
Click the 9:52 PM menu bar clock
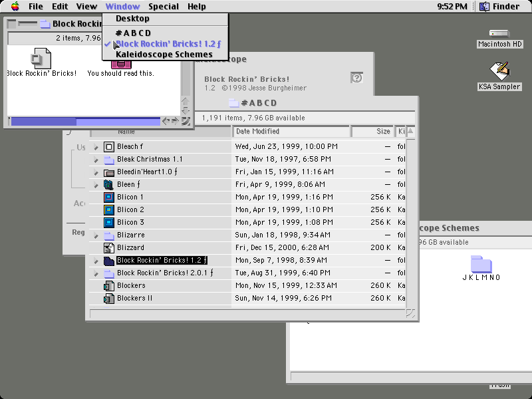452,7
